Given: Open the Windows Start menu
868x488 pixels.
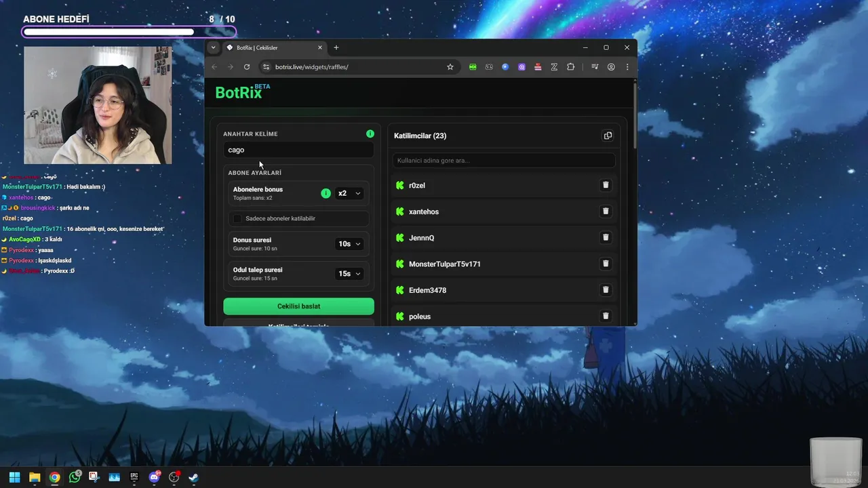Looking at the screenshot, I should point(14,477).
